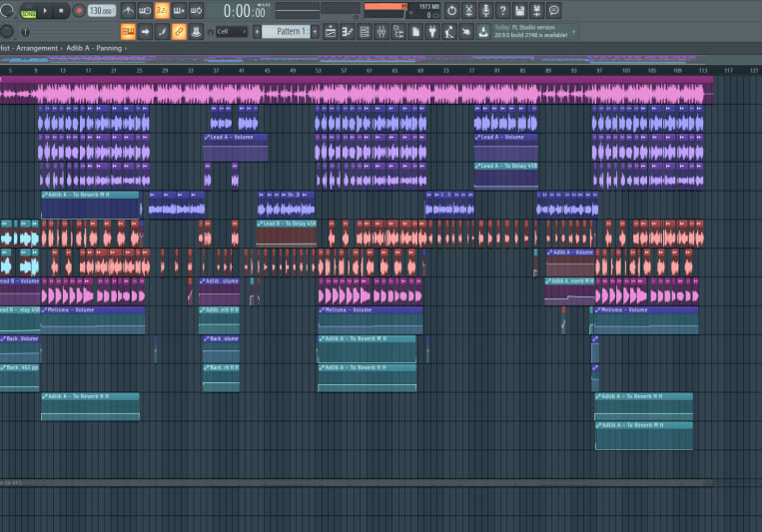Open the Mixer view icon
This screenshot has width=762, height=532.
(x=381, y=32)
